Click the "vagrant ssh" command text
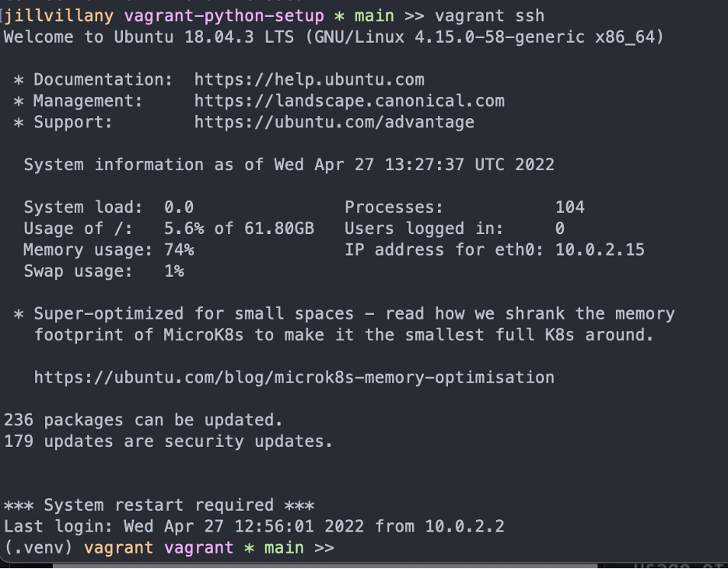Image resolution: width=728 pixels, height=569 pixels. pyautogui.click(x=489, y=16)
